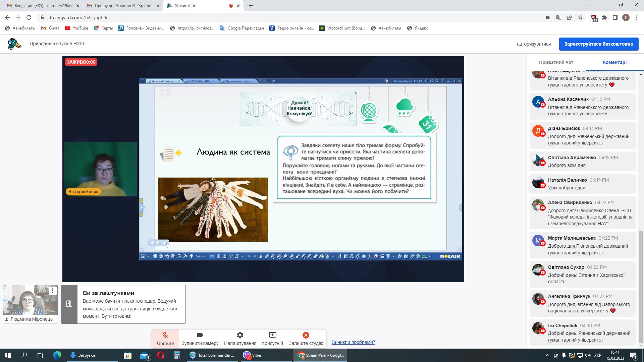Click the Вікторія Косик presenter video

point(100,169)
